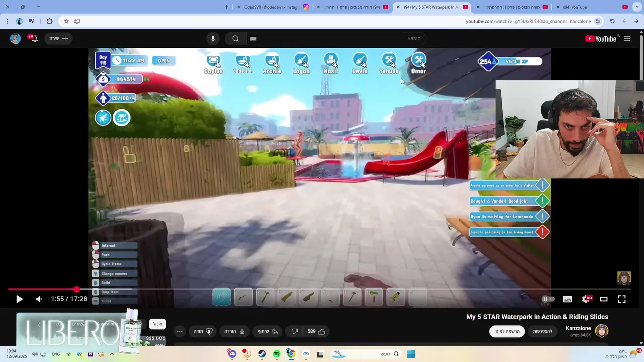The height and width of the screenshot is (362, 644).
Task: Subscribe with the הרשמה למינוי button
Action: click(x=507, y=331)
